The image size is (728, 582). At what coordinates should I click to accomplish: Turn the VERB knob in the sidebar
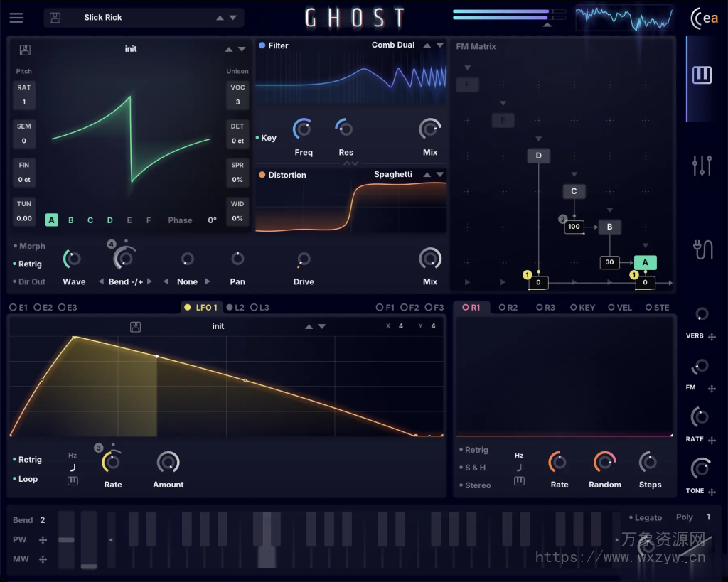click(x=701, y=314)
